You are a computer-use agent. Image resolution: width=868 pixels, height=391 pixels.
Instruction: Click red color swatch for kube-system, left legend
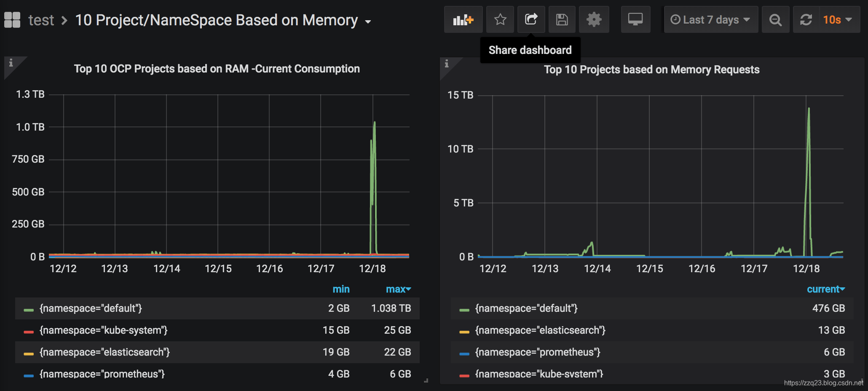(x=29, y=332)
